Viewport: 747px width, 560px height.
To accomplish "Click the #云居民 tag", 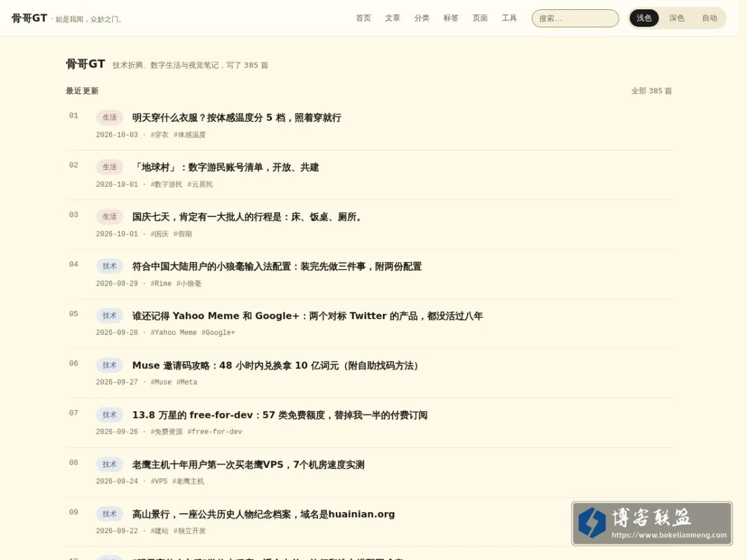I will click(200, 185).
